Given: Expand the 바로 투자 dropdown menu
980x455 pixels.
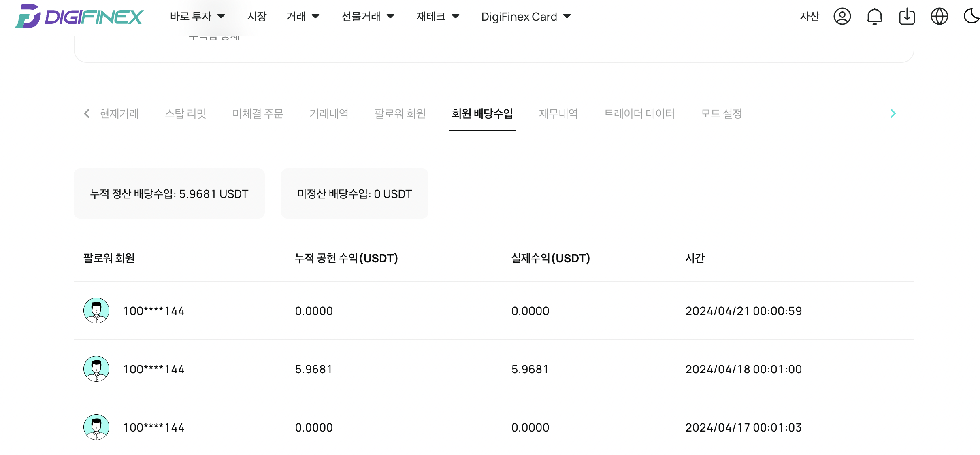Looking at the screenshot, I should pyautogui.click(x=198, y=17).
